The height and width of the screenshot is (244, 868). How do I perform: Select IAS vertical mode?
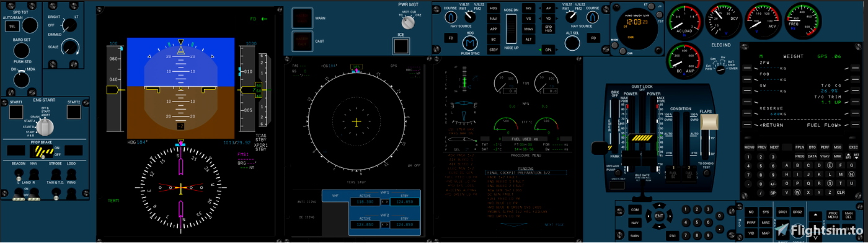(x=529, y=9)
